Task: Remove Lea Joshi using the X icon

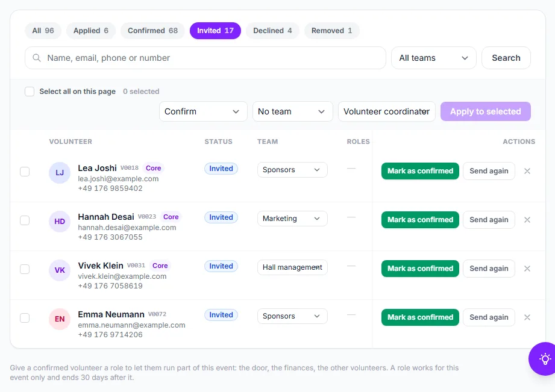Action: 527,171
